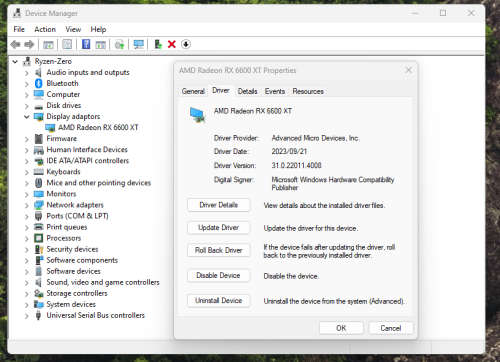Open the Help menu
500x362 pixels.
(98, 29)
